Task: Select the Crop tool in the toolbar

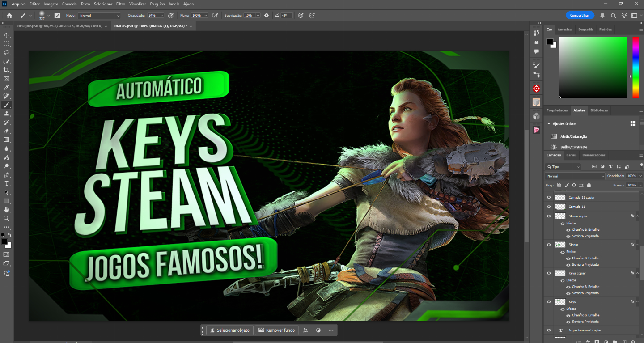Action: point(7,70)
